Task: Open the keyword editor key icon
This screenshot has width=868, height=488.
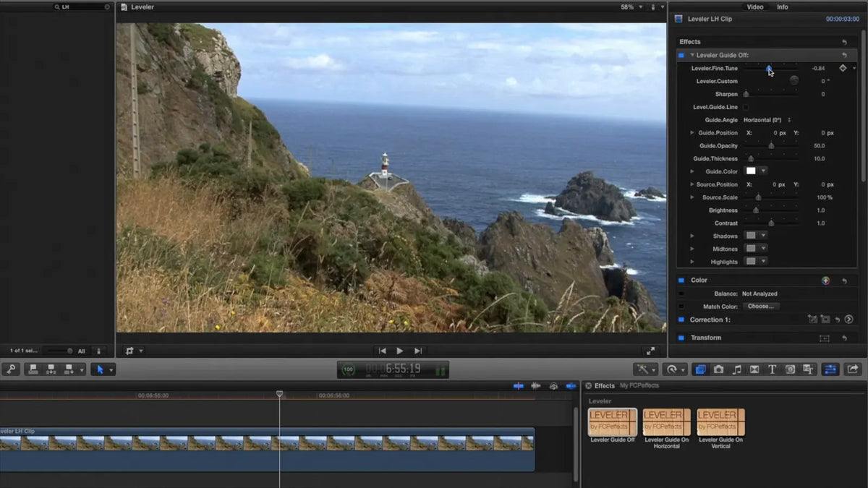Action: (x=10, y=369)
